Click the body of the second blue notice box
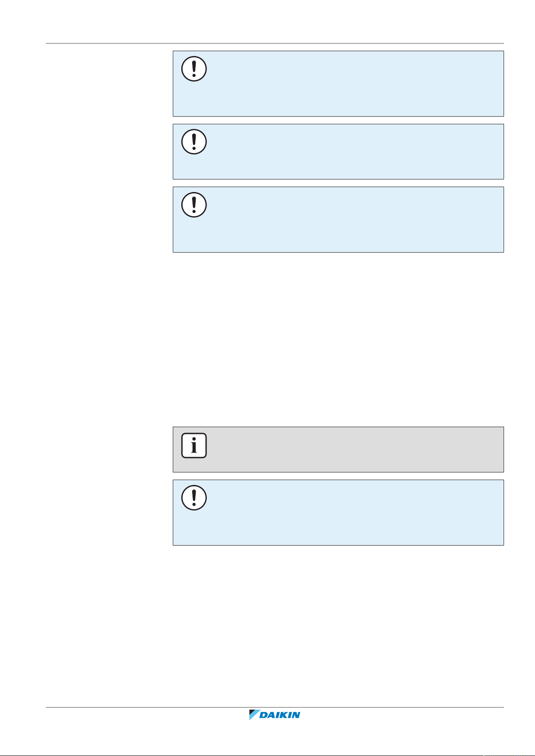 355,152
